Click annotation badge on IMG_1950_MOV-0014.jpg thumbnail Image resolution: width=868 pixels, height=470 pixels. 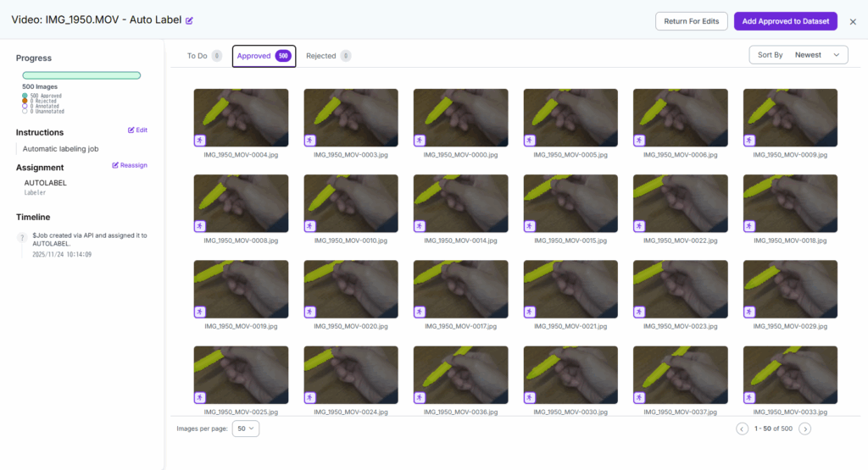pyautogui.click(x=420, y=226)
